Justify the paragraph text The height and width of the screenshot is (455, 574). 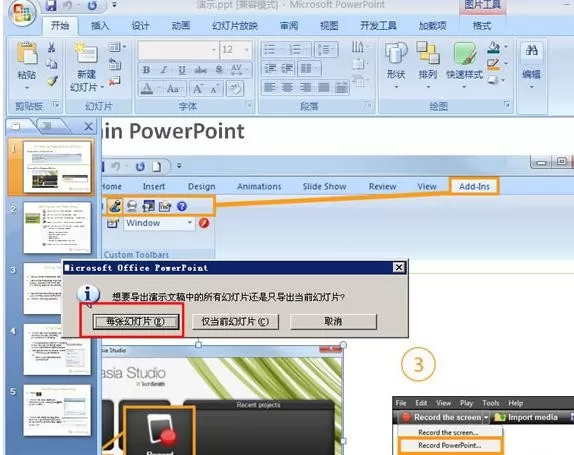coord(324,87)
